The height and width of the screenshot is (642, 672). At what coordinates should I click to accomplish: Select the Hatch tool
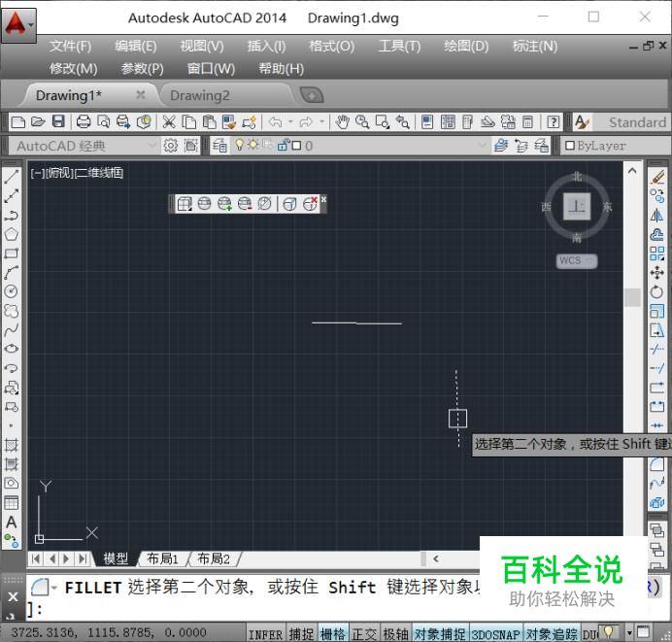click(x=11, y=445)
